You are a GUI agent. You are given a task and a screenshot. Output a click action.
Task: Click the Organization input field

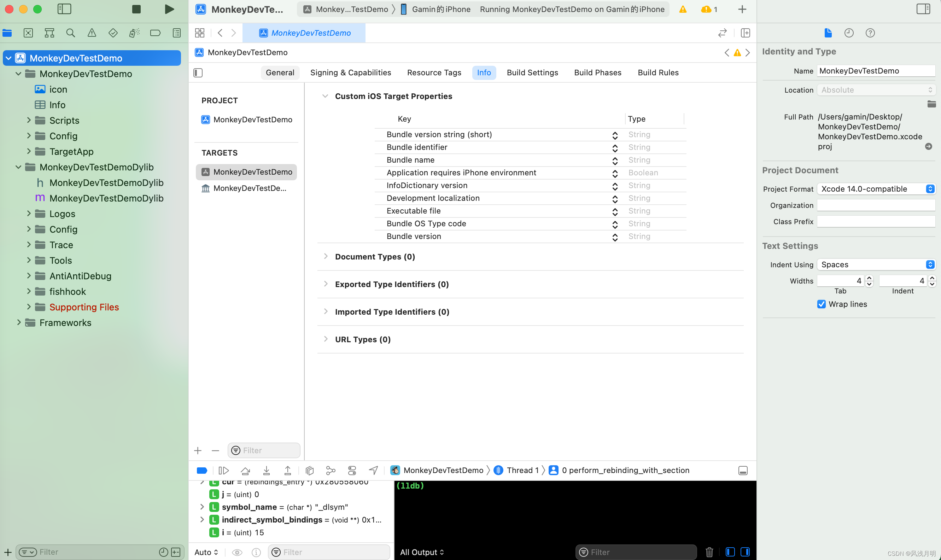click(876, 205)
